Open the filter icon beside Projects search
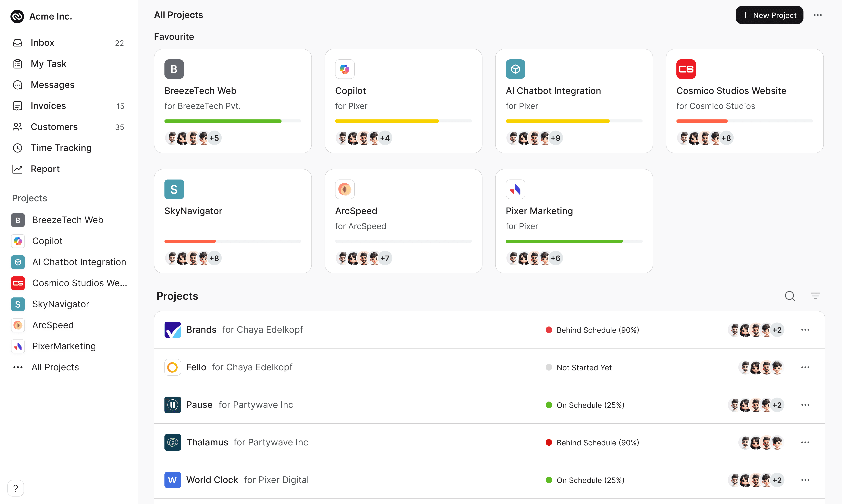The image size is (842, 504). point(815,296)
